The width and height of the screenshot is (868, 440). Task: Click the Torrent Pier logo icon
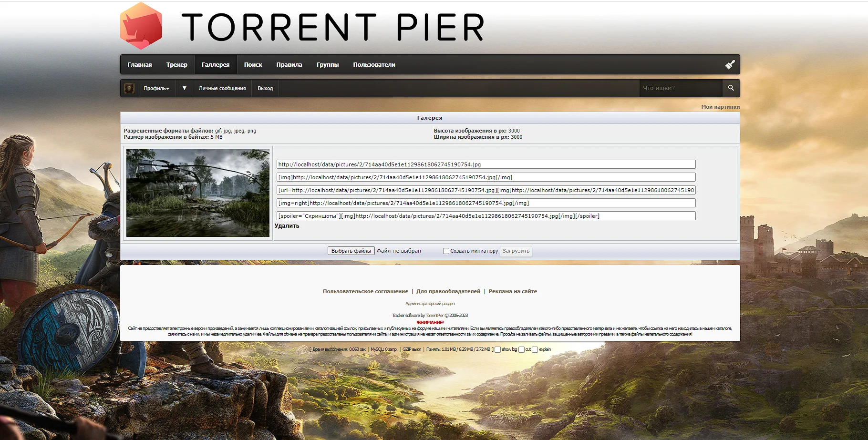pos(141,26)
